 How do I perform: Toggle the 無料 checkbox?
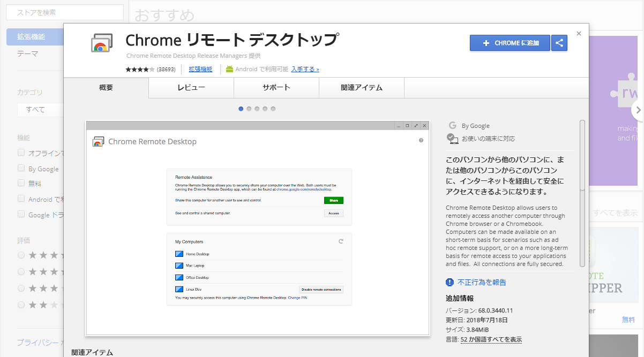coord(21,183)
